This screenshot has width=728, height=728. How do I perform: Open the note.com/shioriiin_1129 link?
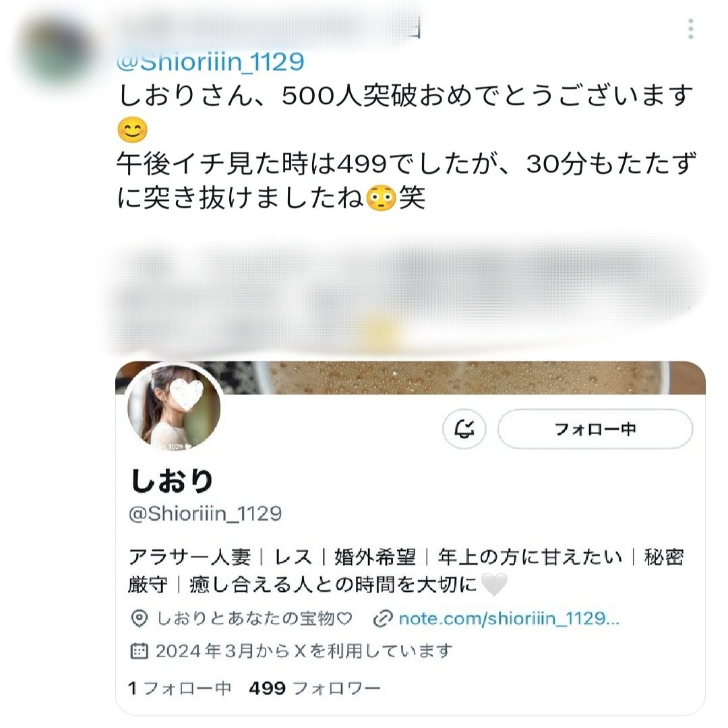tap(509, 618)
